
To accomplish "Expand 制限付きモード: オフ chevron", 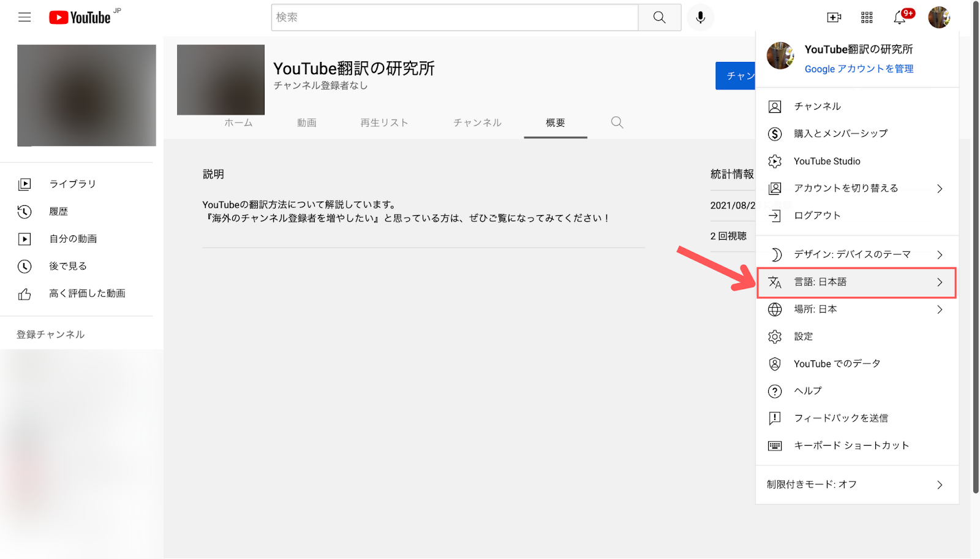I will pyautogui.click(x=940, y=485).
